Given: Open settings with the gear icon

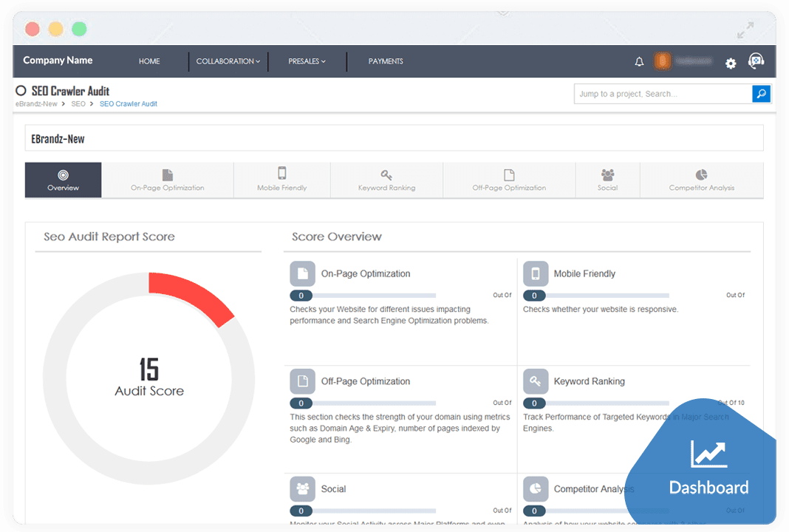Looking at the screenshot, I should coord(730,64).
